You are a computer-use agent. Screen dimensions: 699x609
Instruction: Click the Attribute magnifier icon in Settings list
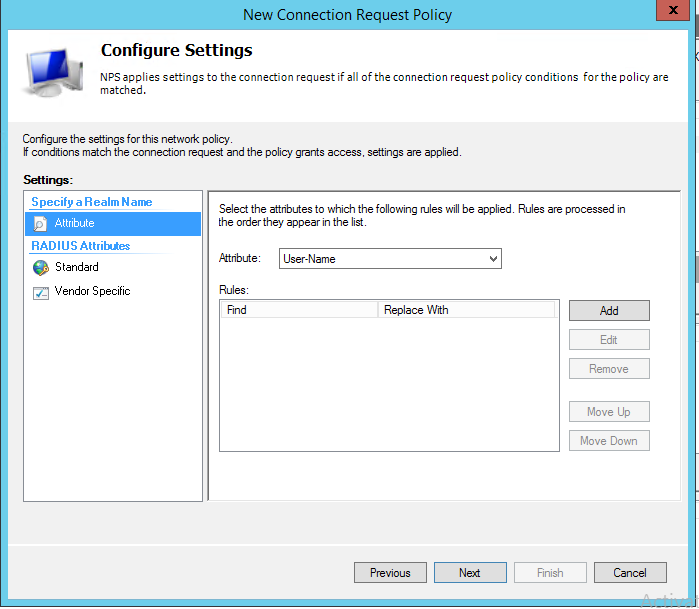pos(40,223)
